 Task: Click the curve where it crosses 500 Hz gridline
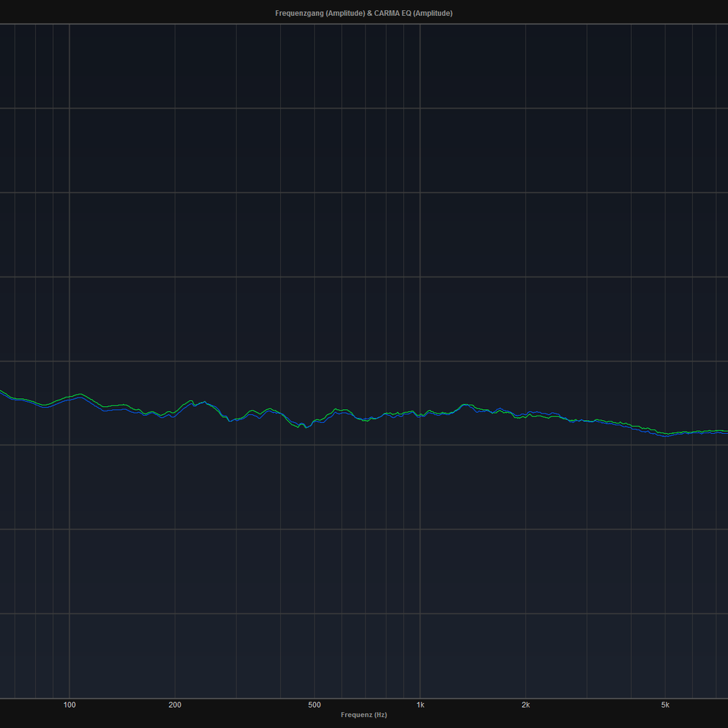click(x=314, y=422)
